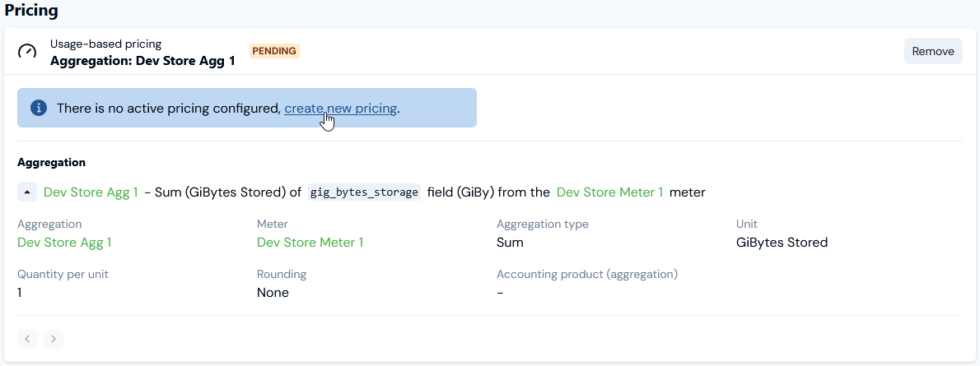Screen dimensions: 980x366
Task: Go to next page with right chevron
Action: point(54,339)
